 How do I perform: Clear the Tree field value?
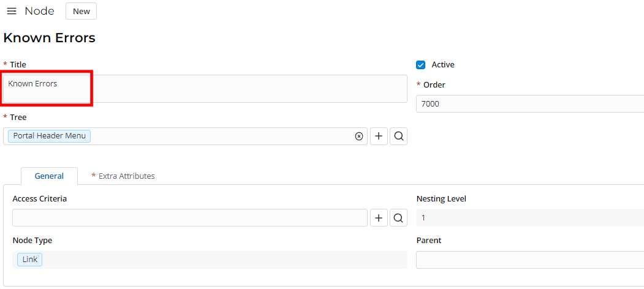359,137
